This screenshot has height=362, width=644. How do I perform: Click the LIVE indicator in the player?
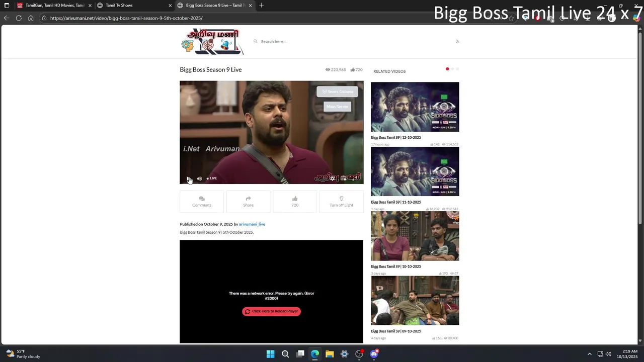tap(212, 178)
